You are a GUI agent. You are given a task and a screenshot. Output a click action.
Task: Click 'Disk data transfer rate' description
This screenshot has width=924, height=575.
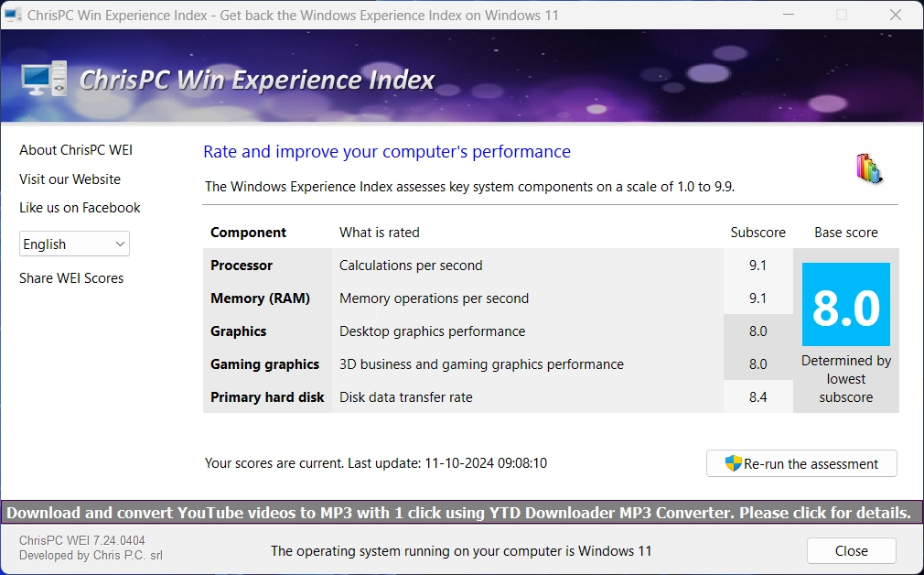coord(406,397)
